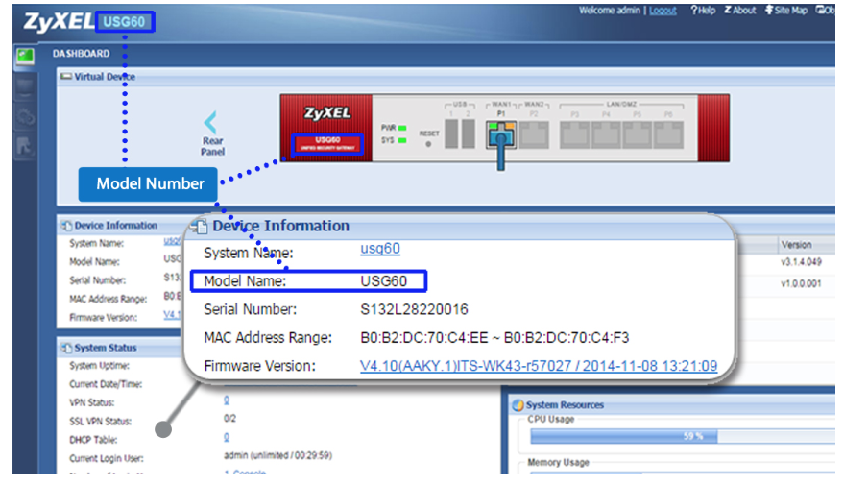Click the admin current login user value
868x485 pixels.
coord(277,455)
